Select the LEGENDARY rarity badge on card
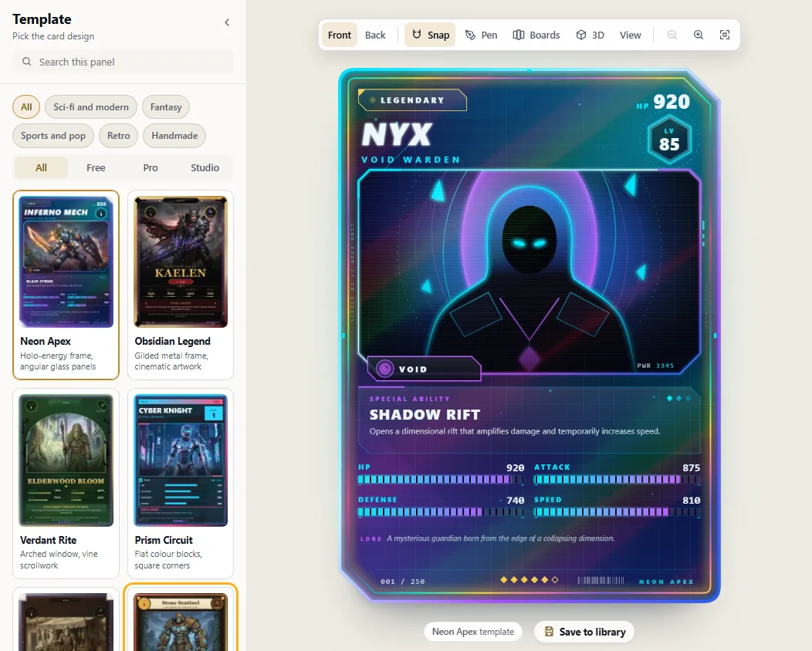Screen dimensions: 812x651 (412, 100)
